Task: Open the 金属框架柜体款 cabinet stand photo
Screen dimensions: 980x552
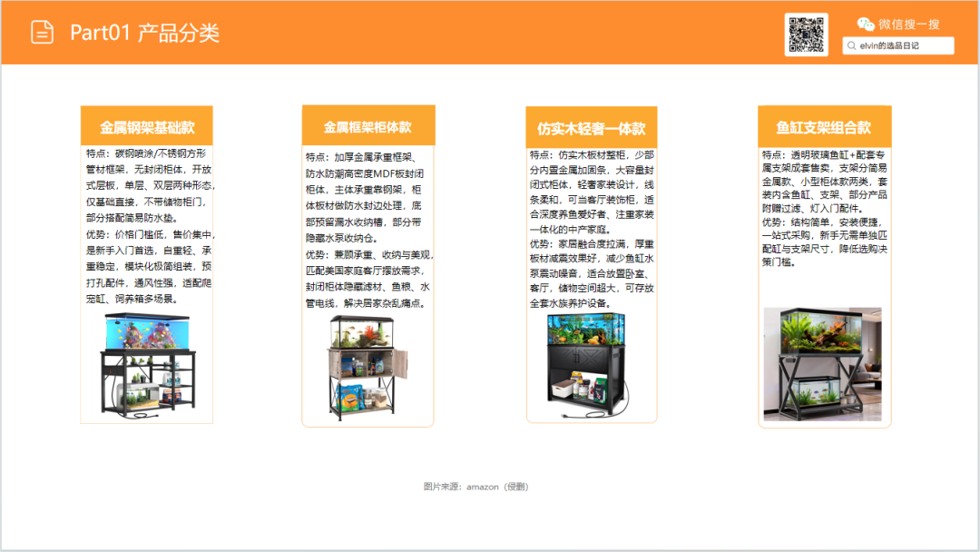Action: click(x=368, y=368)
